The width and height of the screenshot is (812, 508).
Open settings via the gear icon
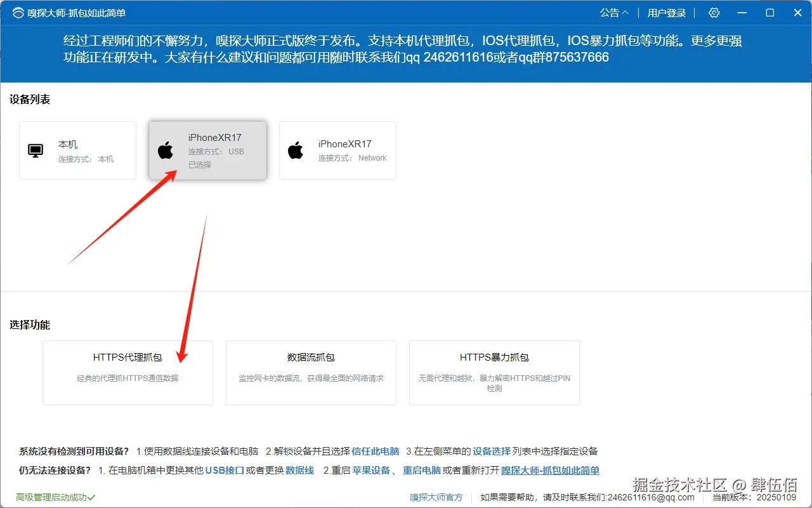point(714,13)
